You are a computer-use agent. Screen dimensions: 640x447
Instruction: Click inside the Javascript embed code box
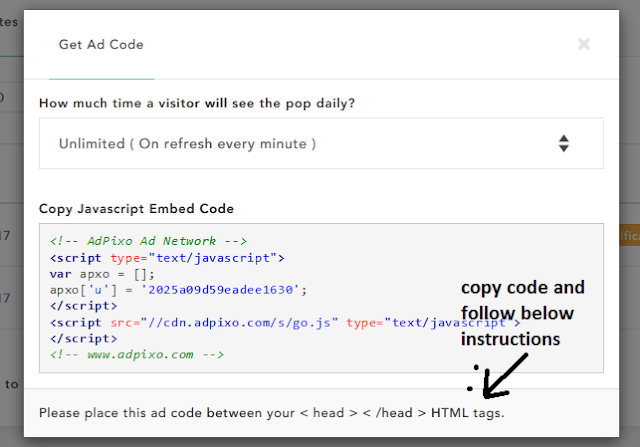click(321, 298)
